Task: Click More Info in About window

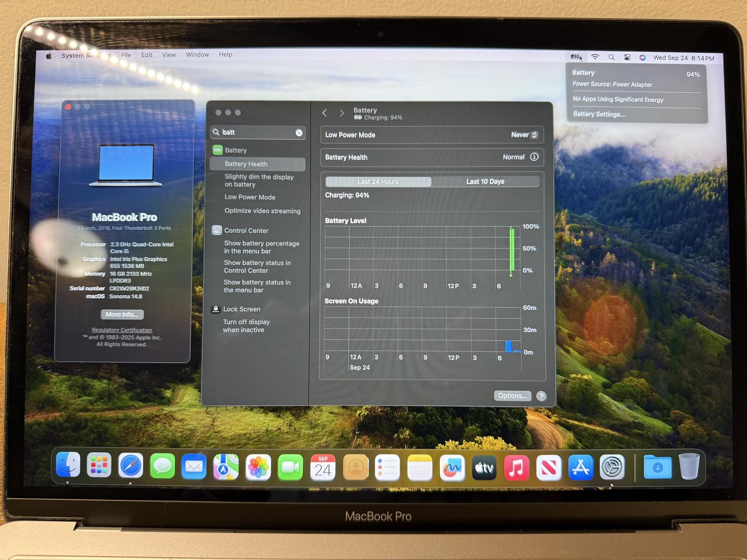Action: point(122,314)
